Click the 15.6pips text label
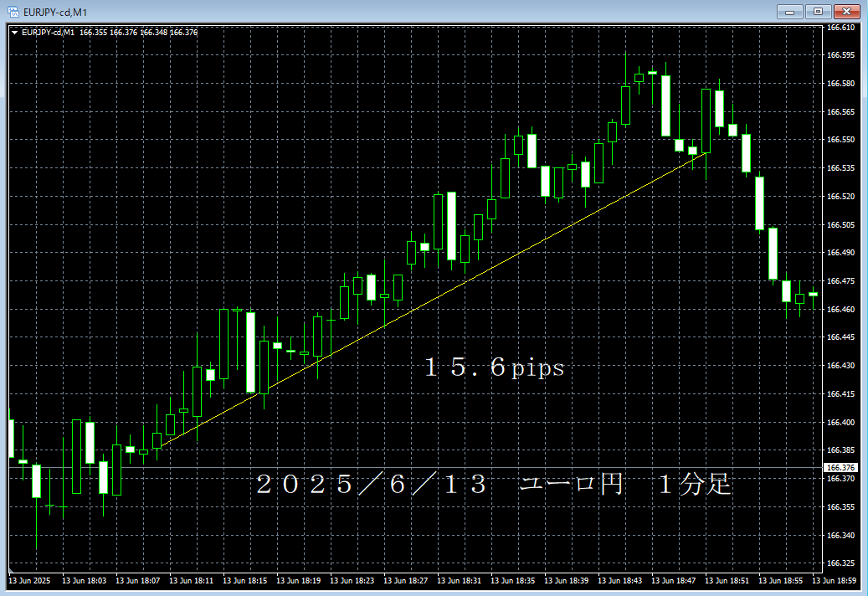 pos(495,367)
